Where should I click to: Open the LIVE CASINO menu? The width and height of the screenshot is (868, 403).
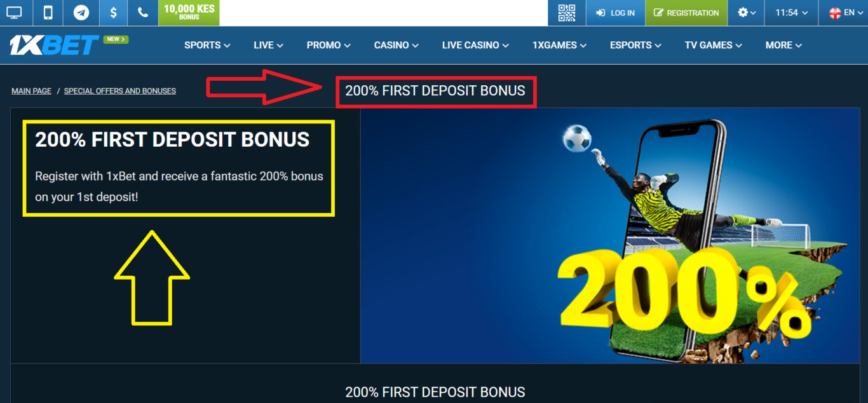475,45
